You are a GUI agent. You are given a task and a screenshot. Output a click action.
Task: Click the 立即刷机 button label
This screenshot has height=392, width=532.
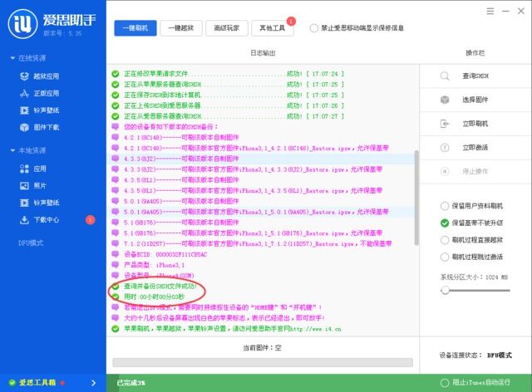(x=475, y=124)
